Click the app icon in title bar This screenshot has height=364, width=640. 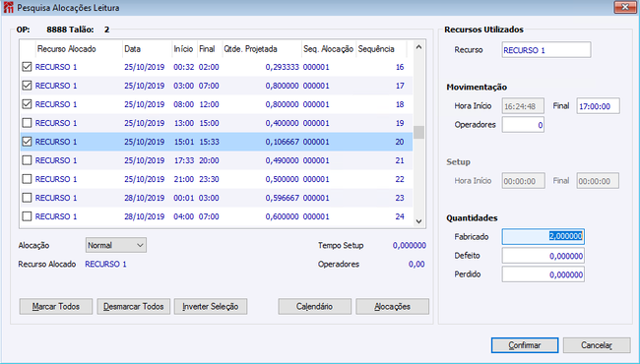(x=8, y=7)
